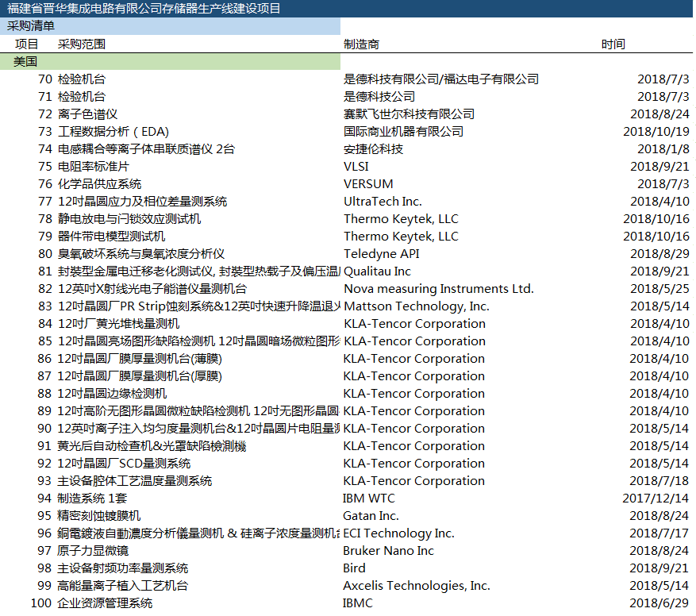Click 12吋晶圆应力及相位差量测系统 cell
The height and width of the screenshot is (616, 696).
143,201
